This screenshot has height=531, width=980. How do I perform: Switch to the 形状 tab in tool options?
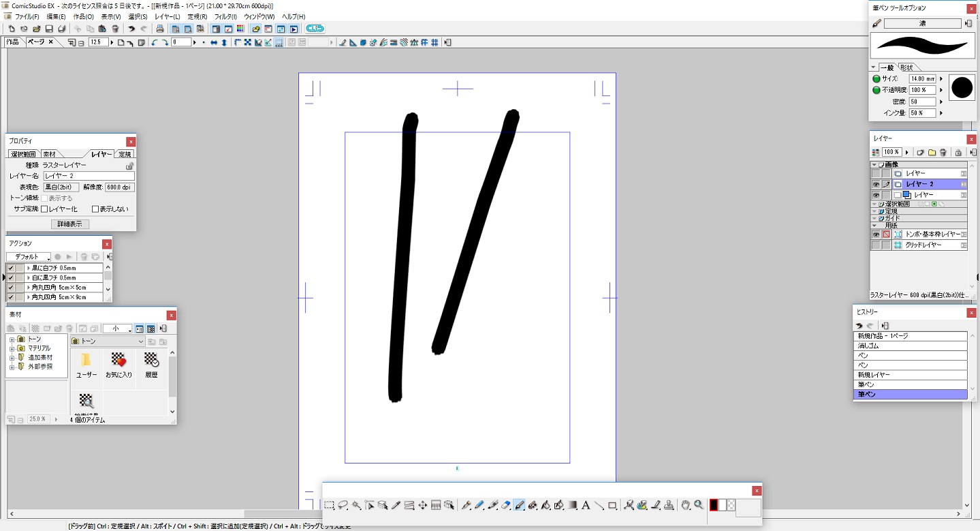(x=907, y=67)
